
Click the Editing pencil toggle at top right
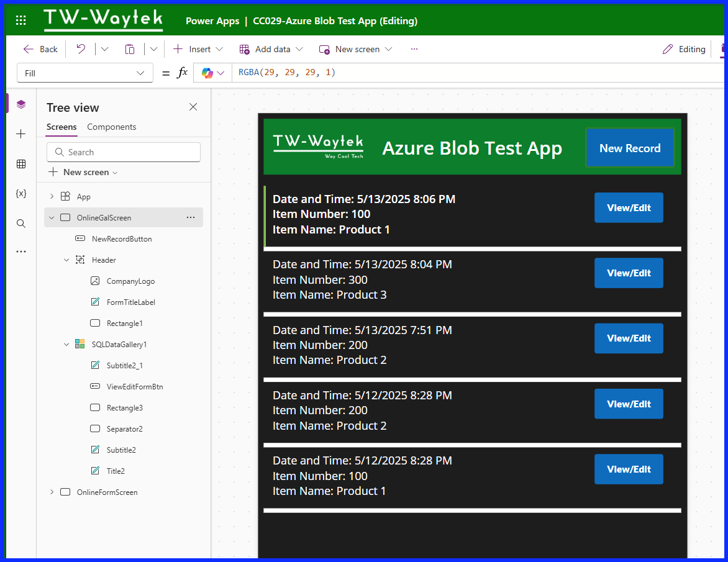683,48
